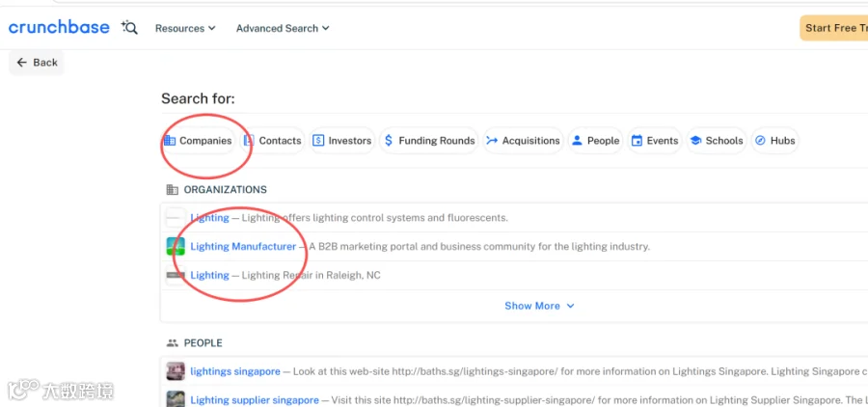Viewport: 868px width, 407px height.
Task: Click the Funding Rounds dollar sign icon
Action: (389, 141)
